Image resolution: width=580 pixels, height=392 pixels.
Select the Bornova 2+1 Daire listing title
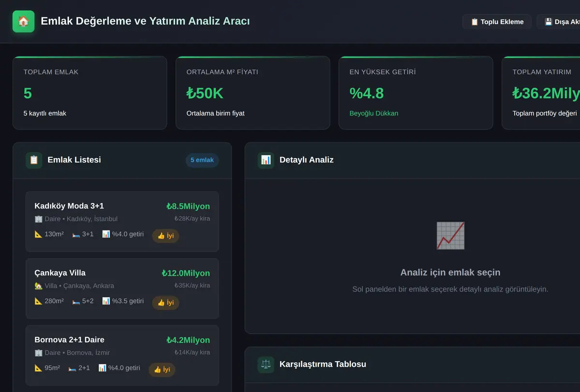coord(70,340)
